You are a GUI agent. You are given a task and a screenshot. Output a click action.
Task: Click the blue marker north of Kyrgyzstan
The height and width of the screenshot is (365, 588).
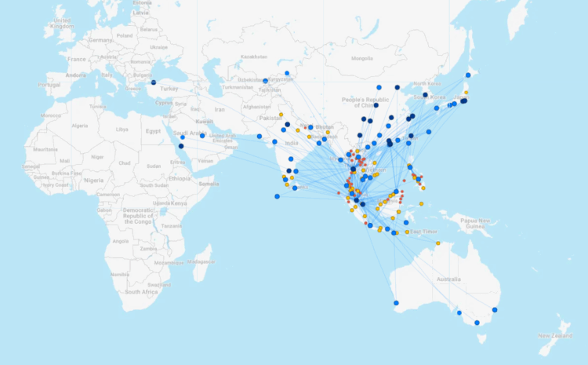[x=287, y=73]
